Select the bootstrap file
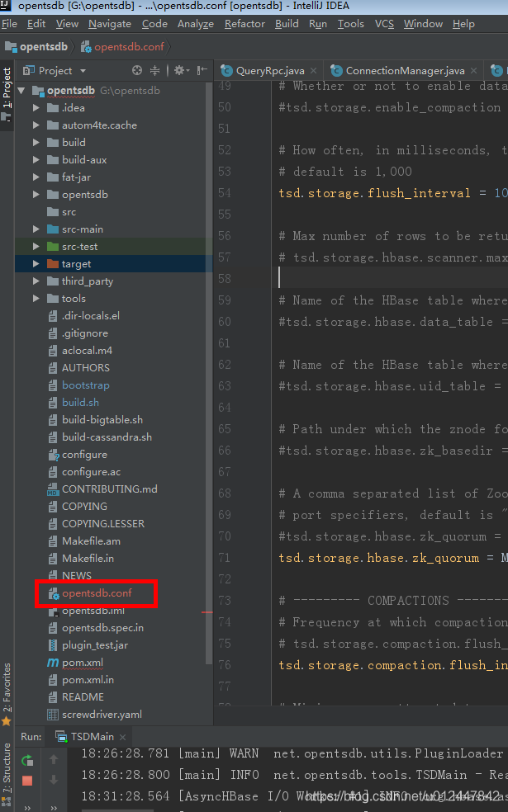The image size is (508, 812). pos(86,385)
